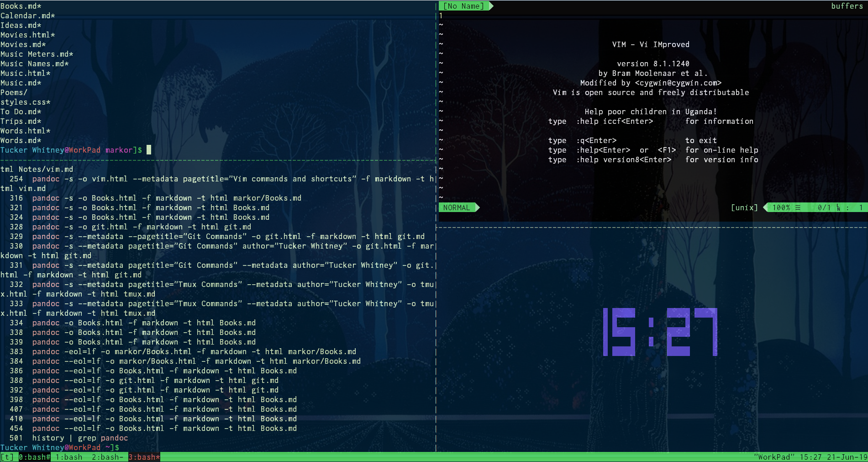Click the 100% scroll percentage in statusline

781,207
